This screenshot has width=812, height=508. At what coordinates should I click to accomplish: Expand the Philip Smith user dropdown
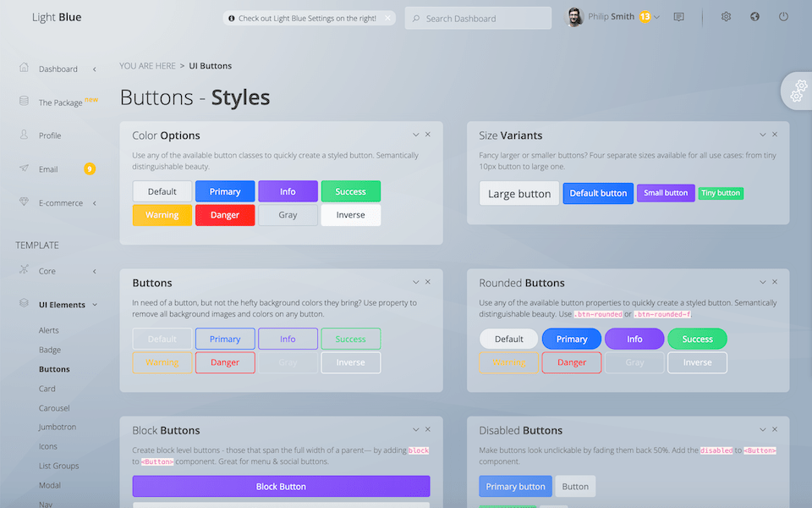pyautogui.click(x=656, y=17)
